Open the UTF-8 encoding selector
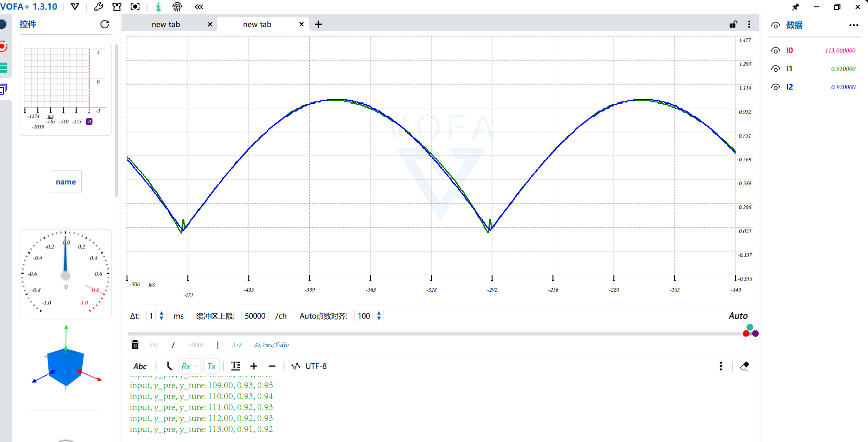This screenshot has width=868, height=442. (316, 366)
